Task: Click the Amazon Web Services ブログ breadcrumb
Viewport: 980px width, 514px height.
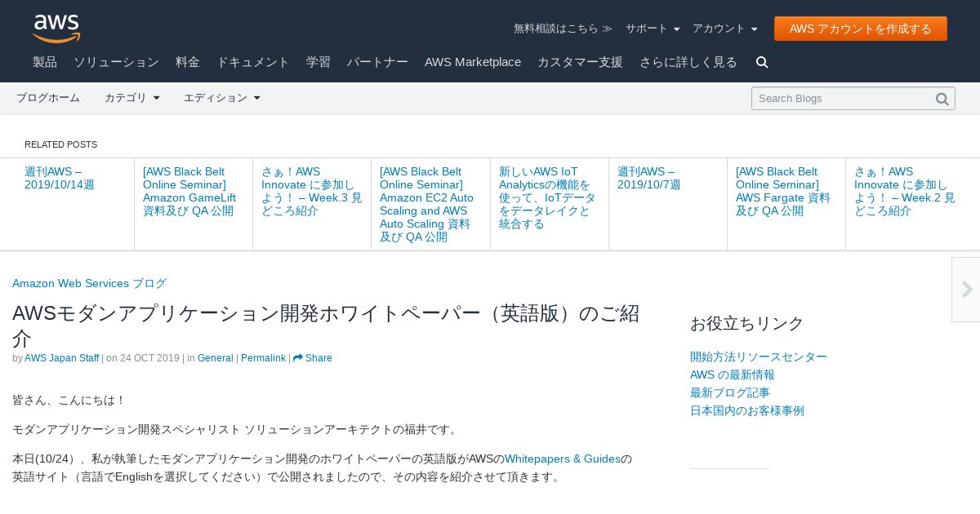Action: 89,283
